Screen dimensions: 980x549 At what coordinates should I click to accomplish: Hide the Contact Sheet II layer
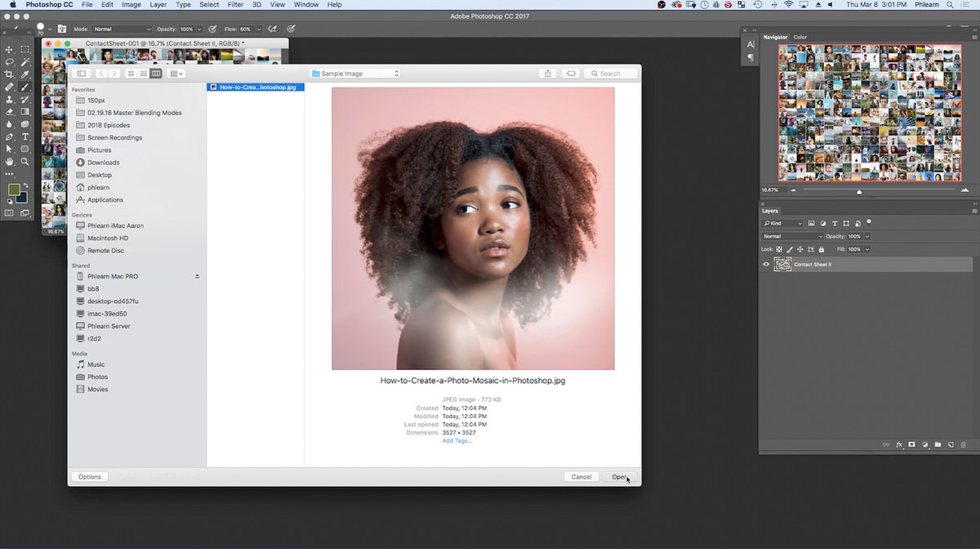click(765, 264)
